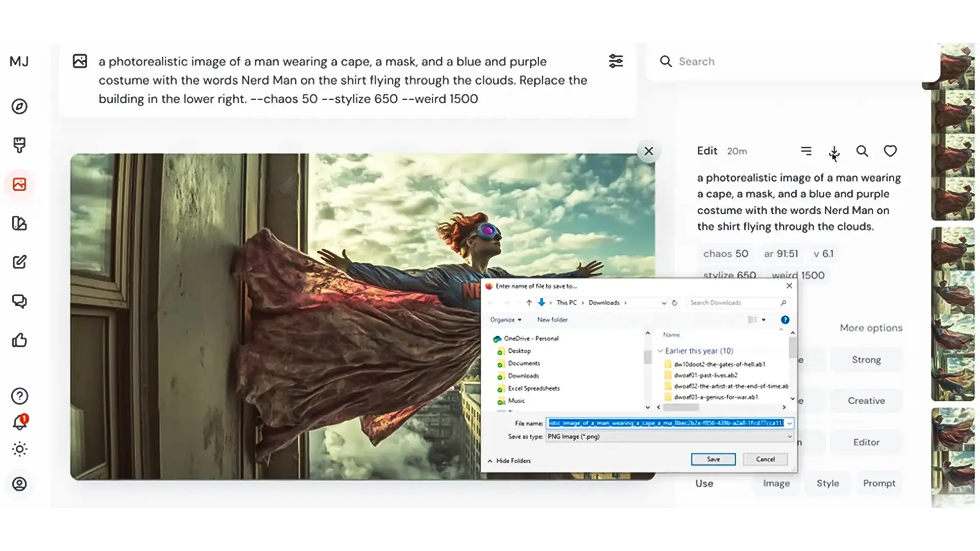Open the chat bubbles sidebar icon
The image size is (980, 551).
tap(19, 302)
